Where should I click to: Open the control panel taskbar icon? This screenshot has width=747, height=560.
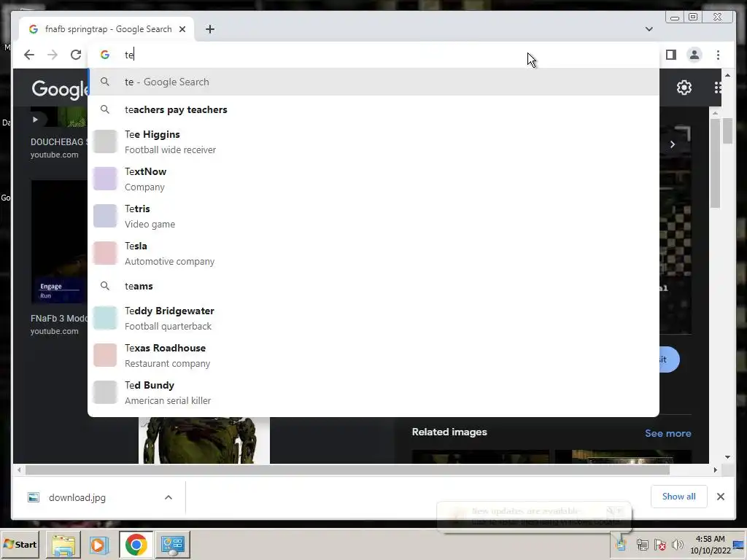172,545
